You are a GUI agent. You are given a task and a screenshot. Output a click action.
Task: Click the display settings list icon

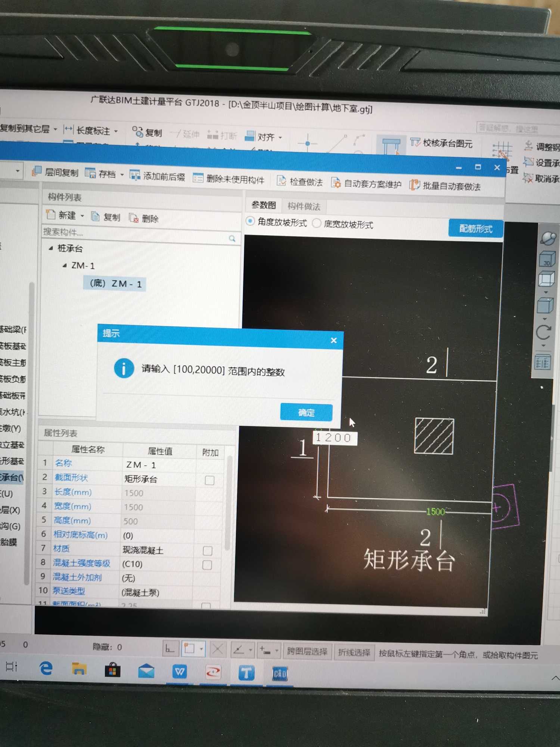tap(542, 362)
